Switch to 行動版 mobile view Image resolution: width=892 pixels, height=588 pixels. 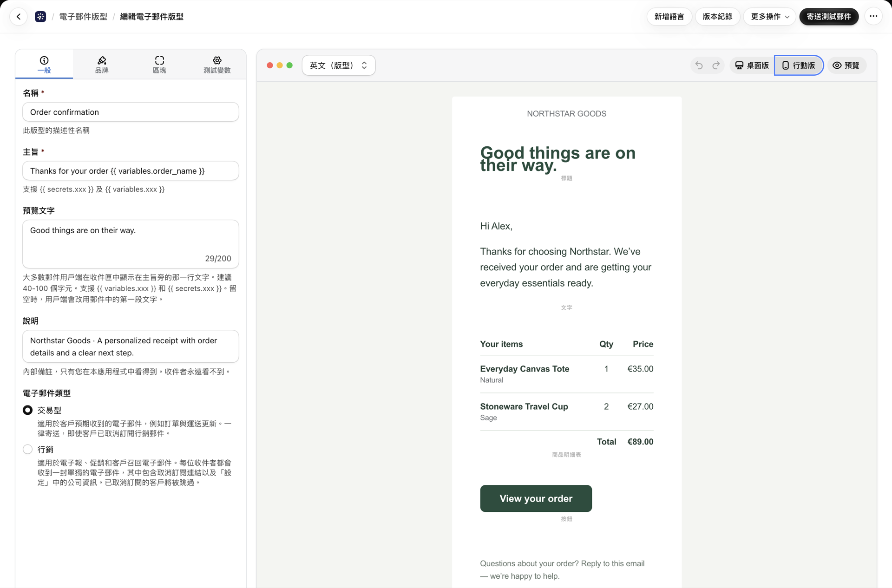click(x=799, y=65)
